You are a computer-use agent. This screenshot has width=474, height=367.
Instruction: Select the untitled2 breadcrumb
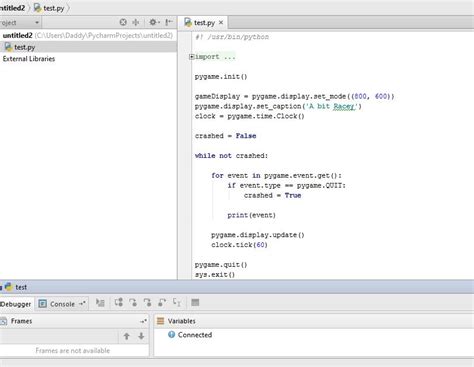[x=13, y=8]
